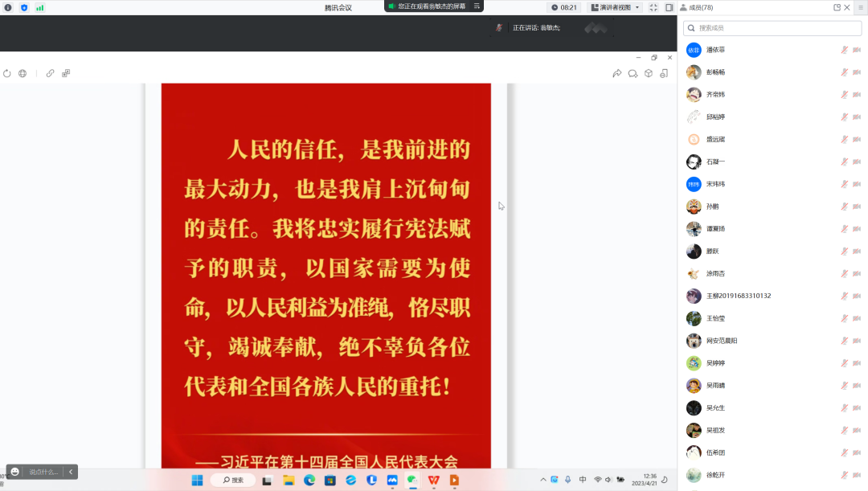The image size is (868, 491).
Task: Collapse the chat input bar arrow
Action: [x=71, y=472]
